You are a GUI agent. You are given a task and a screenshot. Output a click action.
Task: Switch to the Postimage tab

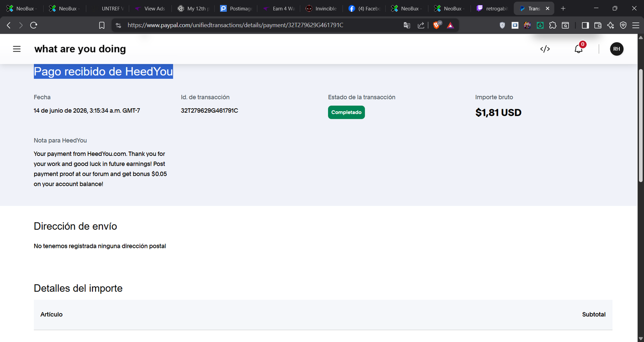pos(236,9)
